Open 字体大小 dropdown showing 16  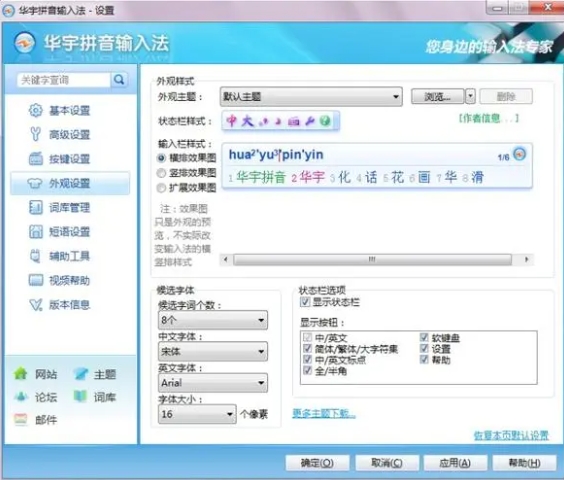[197, 414]
